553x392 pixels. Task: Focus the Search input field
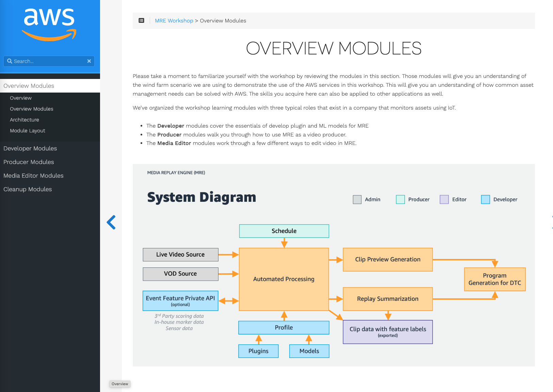(x=49, y=61)
